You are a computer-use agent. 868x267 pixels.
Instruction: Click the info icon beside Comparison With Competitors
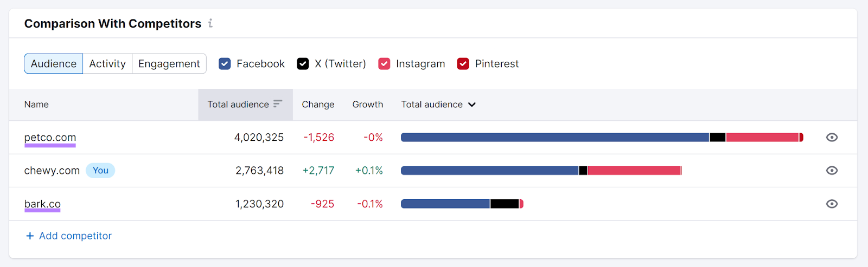[x=210, y=23]
